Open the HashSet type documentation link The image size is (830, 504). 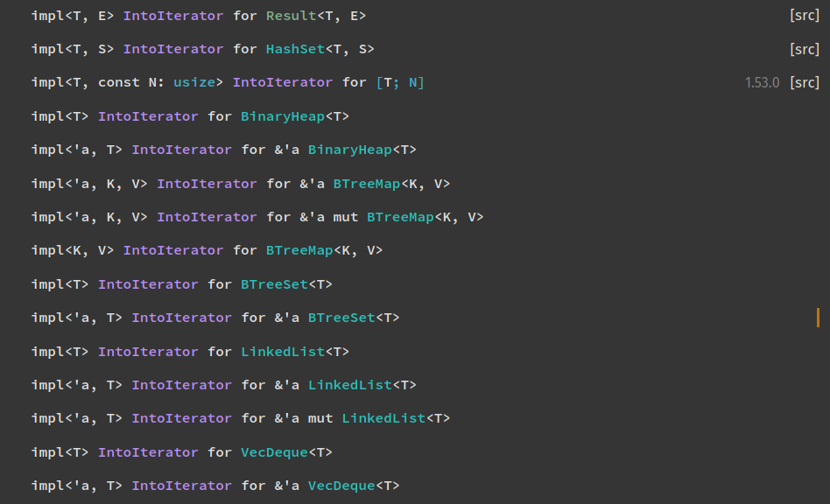pyautogui.click(x=295, y=49)
